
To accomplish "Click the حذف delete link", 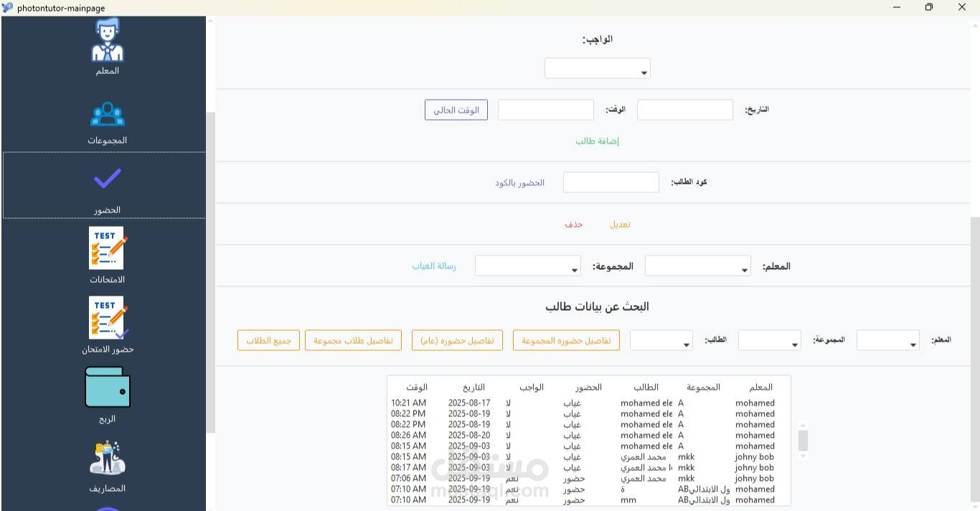I will [x=573, y=225].
